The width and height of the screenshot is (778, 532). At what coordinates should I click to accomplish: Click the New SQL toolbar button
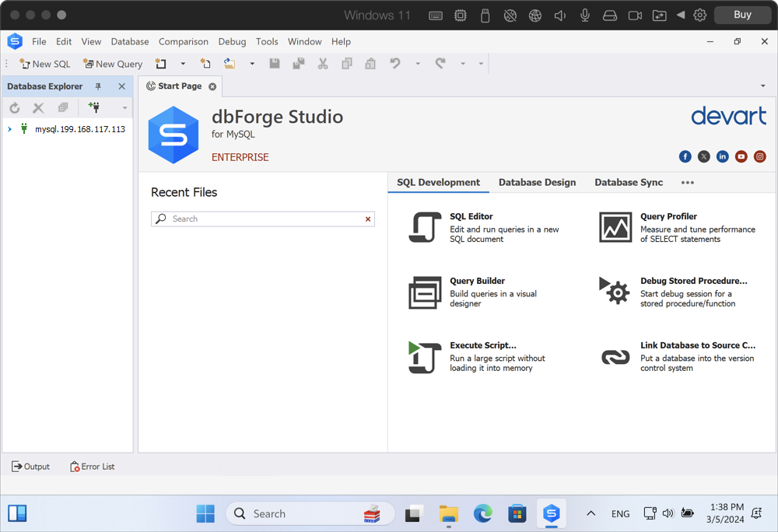click(44, 64)
